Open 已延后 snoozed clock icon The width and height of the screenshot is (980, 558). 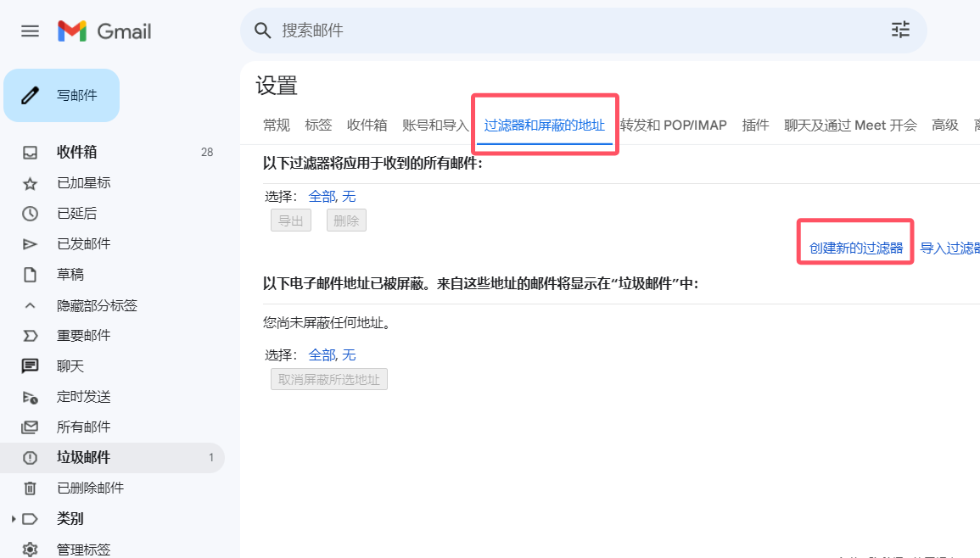point(30,214)
